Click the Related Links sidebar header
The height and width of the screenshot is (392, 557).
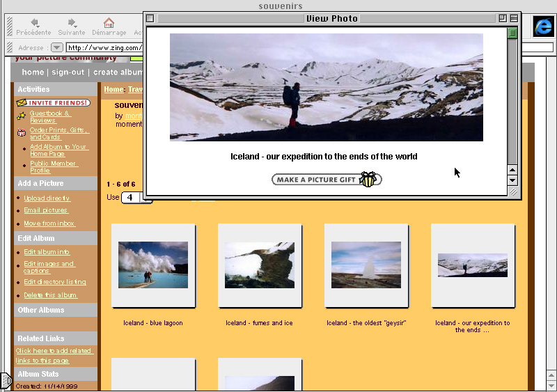pyautogui.click(x=56, y=338)
